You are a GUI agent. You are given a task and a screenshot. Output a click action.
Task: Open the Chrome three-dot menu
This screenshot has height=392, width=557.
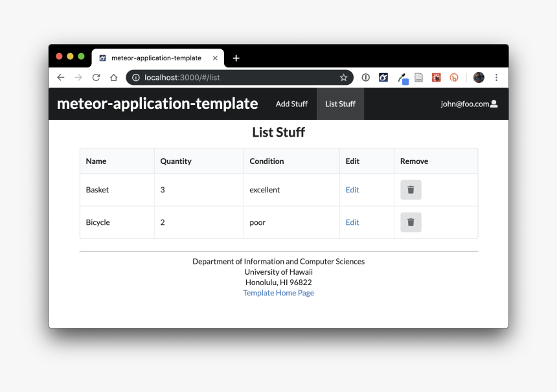(x=496, y=78)
